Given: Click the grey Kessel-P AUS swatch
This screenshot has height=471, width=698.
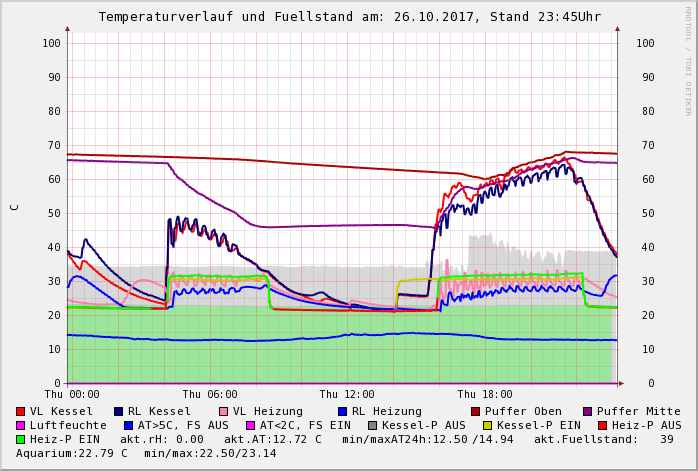Looking at the screenshot, I should pyautogui.click(x=373, y=425).
